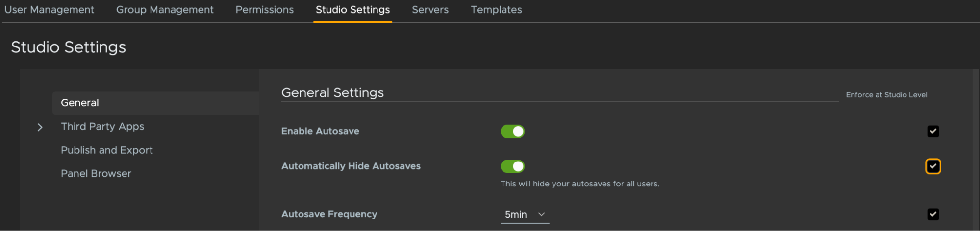The image size is (980, 231).
Task: Open the Group Management tab
Action: point(165,10)
